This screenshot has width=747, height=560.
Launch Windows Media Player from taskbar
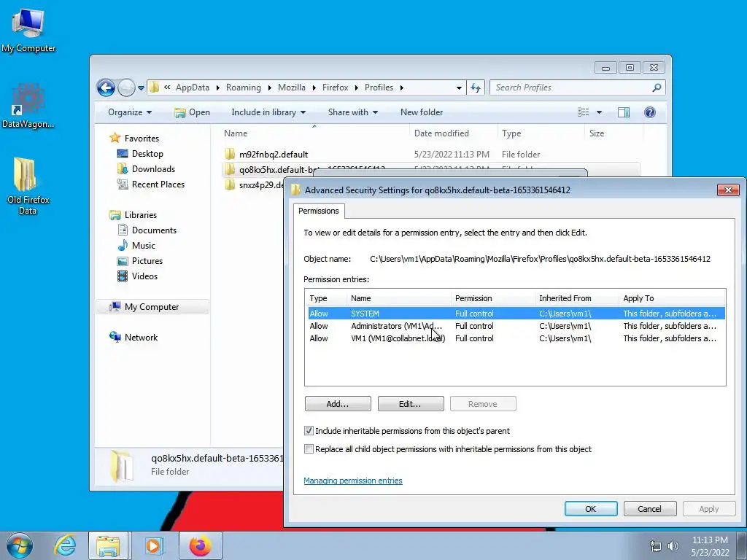153,545
